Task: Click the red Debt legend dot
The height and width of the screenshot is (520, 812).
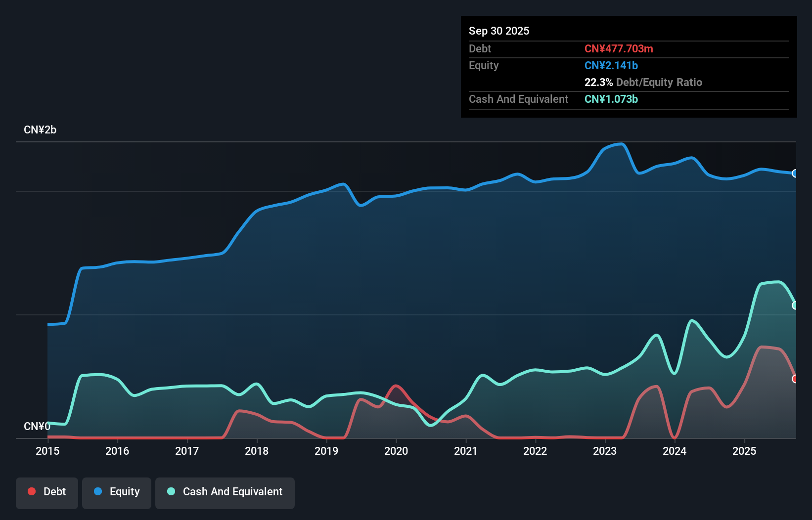Action: [x=32, y=491]
